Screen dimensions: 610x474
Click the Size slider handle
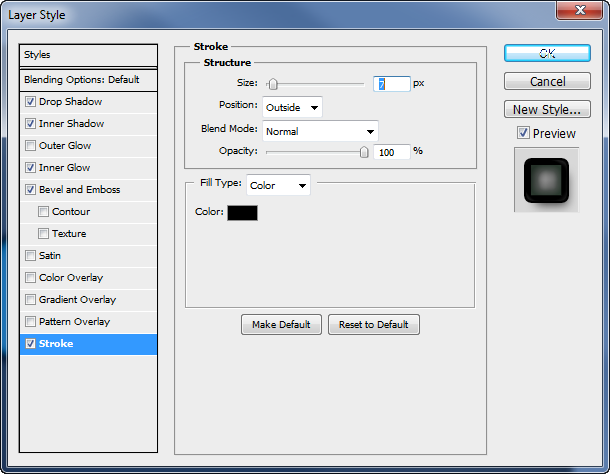click(x=273, y=84)
